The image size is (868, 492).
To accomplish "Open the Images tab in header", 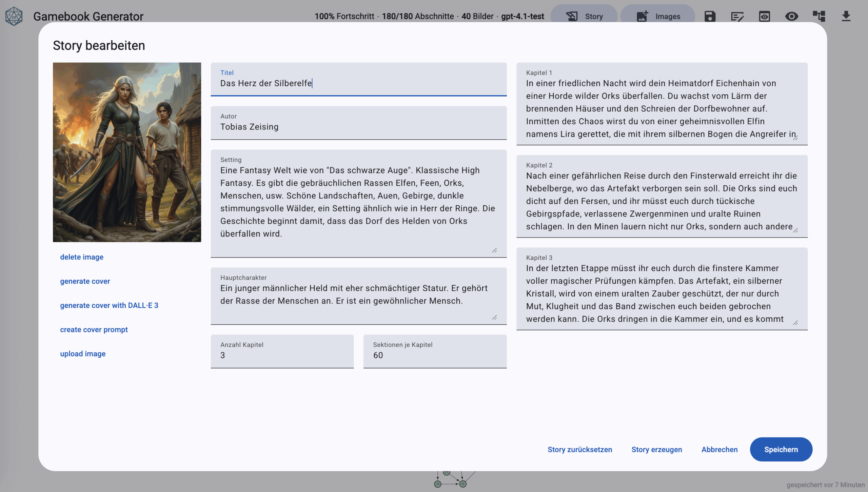I will click(658, 16).
